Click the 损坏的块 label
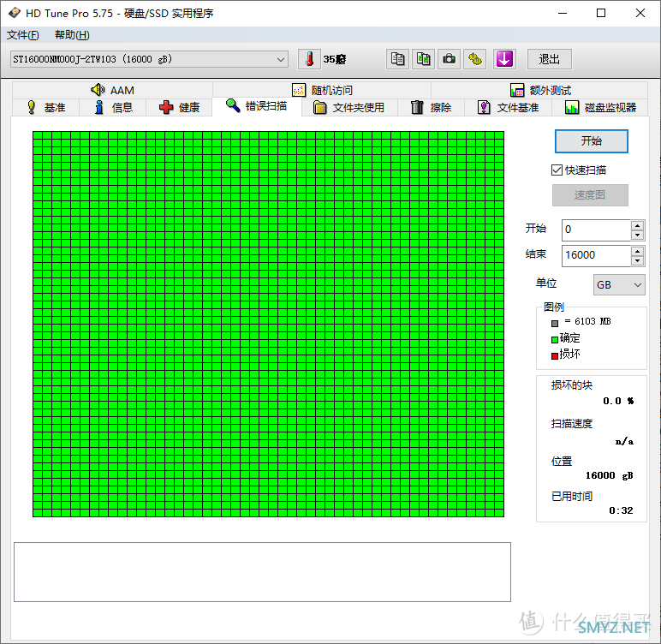The image size is (661, 644). 572,385
